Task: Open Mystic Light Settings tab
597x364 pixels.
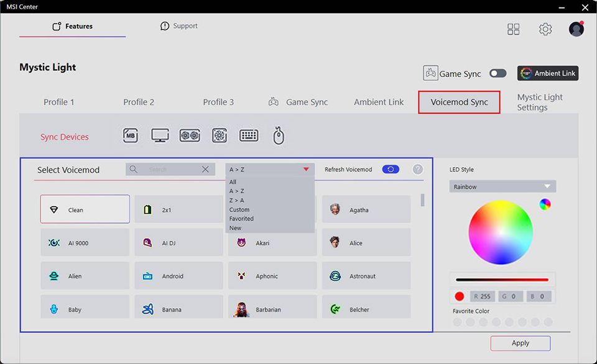Action: pyautogui.click(x=540, y=102)
